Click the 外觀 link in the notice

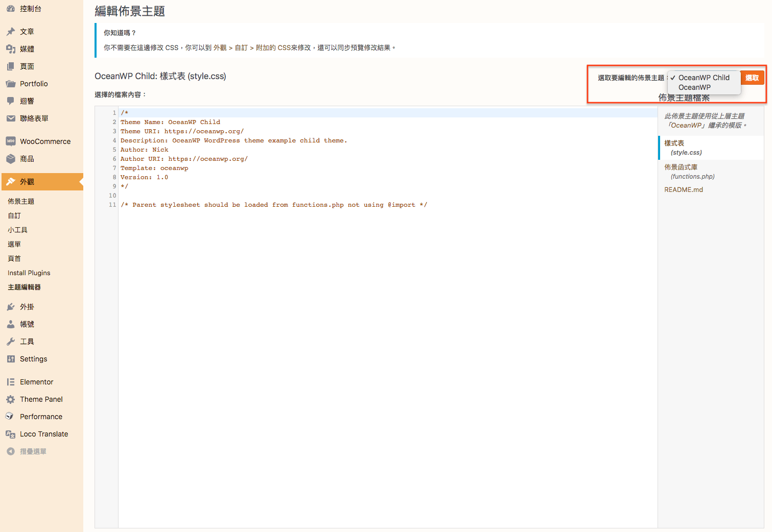click(220, 47)
